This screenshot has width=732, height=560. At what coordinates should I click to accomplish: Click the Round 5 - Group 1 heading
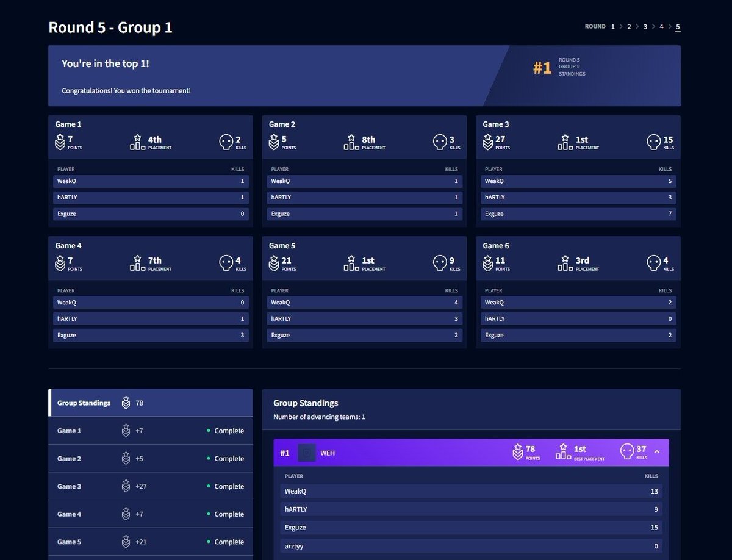coord(110,27)
